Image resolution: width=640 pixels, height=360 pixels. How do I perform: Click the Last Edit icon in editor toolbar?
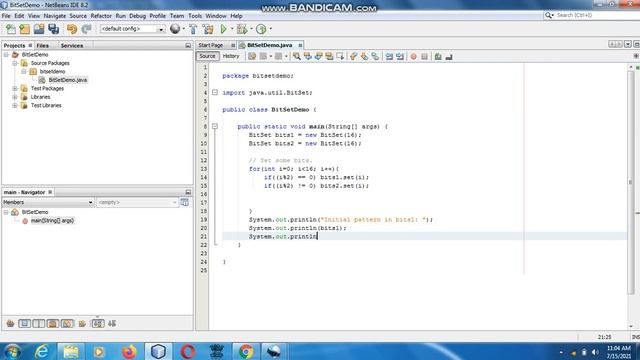click(x=252, y=56)
